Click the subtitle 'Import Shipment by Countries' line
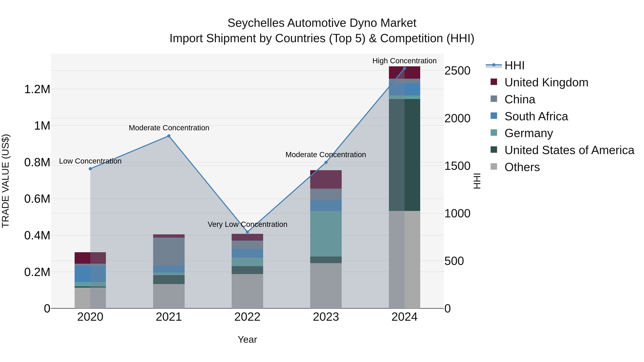This screenshot has width=644, height=362. tap(322, 38)
